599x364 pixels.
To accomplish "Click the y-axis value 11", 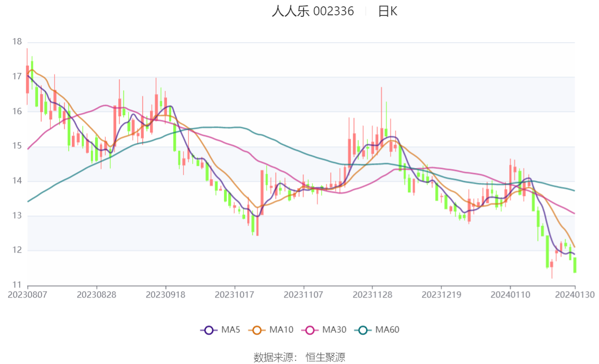I will tap(17, 285).
